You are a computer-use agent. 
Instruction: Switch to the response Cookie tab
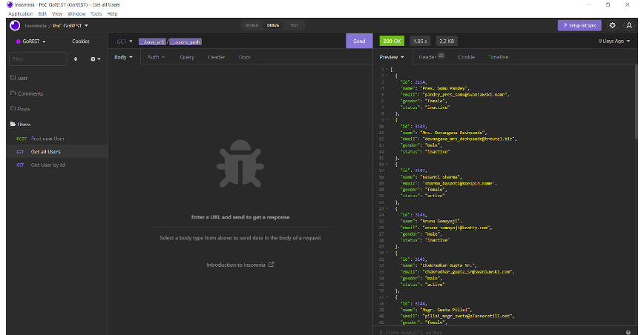466,57
